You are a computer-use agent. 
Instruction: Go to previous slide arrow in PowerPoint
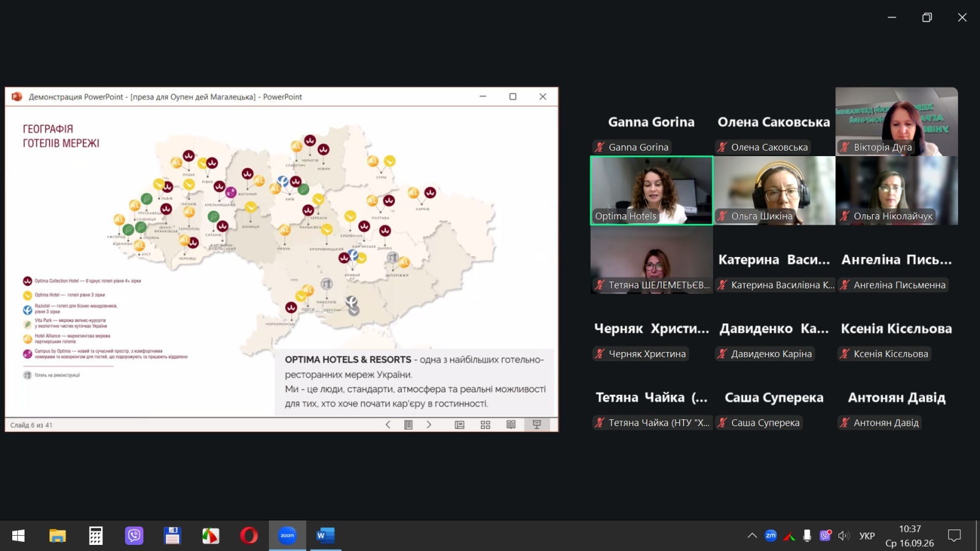click(x=388, y=425)
